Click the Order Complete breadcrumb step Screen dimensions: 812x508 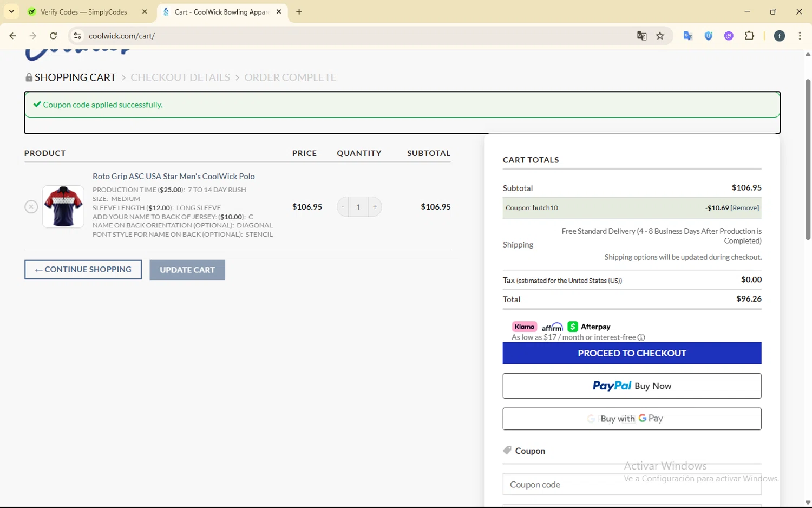pyautogui.click(x=290, y=77)
